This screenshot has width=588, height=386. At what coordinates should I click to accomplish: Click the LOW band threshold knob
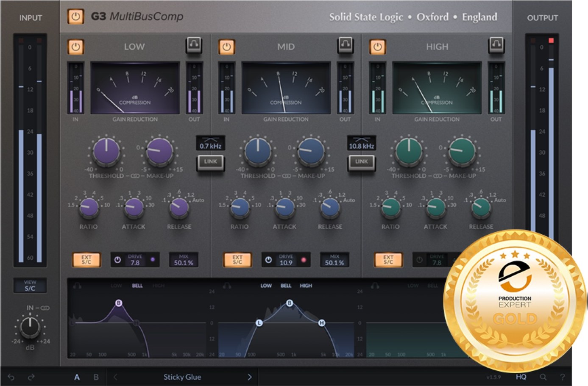[106, 152]
